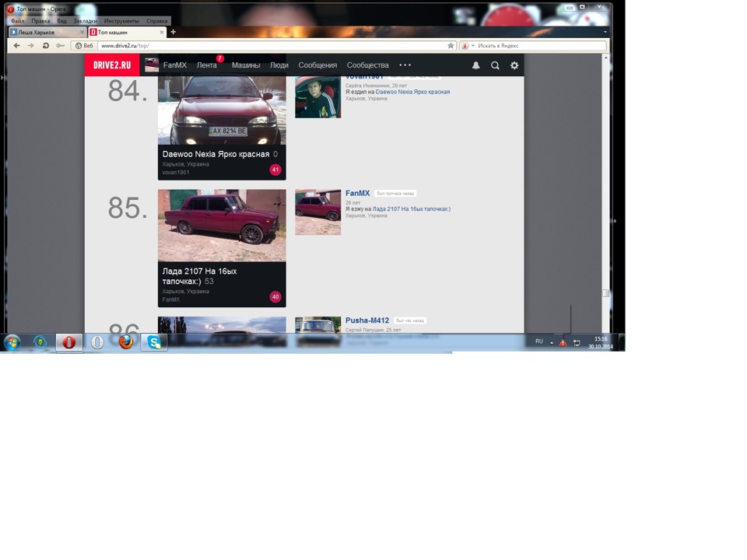This screenshot has width=747, height=560.
Task: Close the Топ машин tab
Action: 162,33
